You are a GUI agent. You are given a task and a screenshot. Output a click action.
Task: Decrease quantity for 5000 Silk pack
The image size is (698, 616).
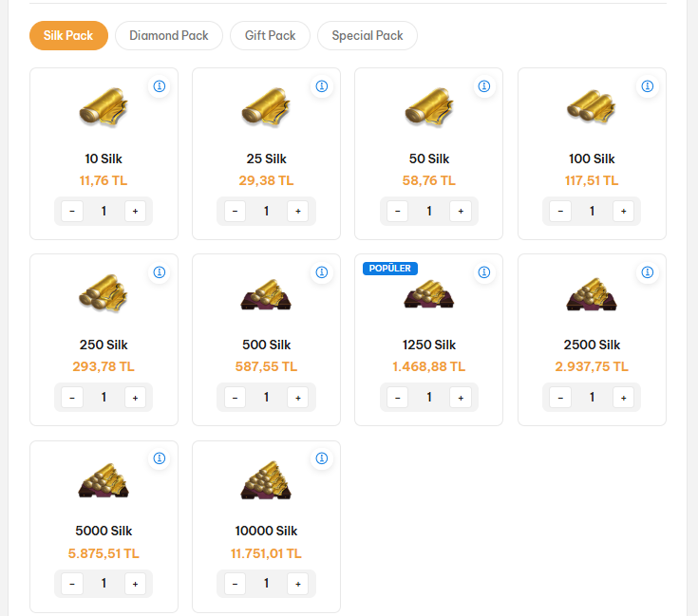pyautogui.click(x=72, y=583)
